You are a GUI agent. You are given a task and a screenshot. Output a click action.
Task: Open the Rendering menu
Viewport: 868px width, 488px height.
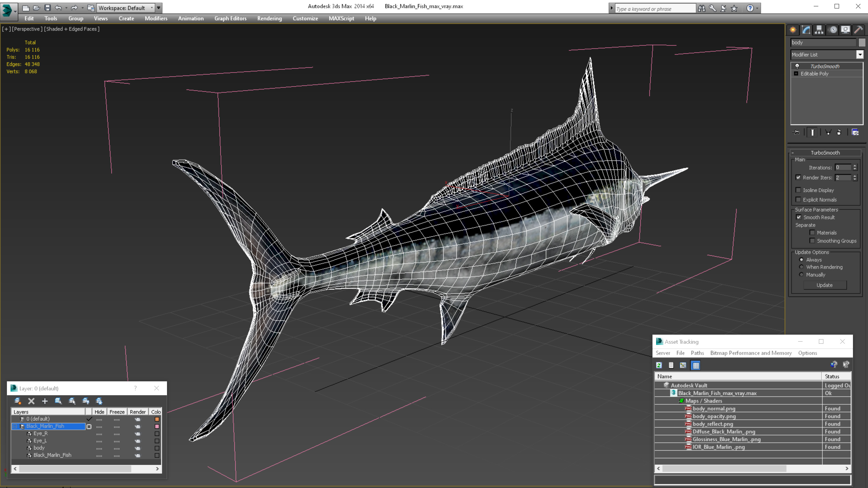269,18
